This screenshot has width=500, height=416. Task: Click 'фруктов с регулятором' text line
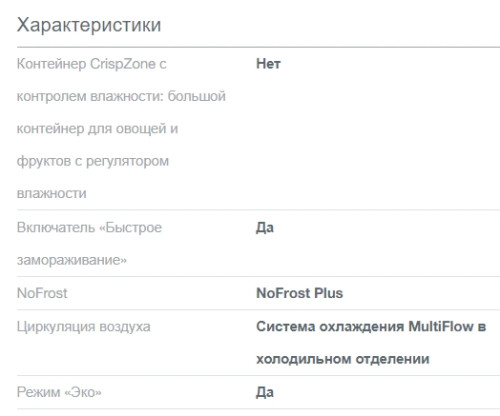point(93,161)
